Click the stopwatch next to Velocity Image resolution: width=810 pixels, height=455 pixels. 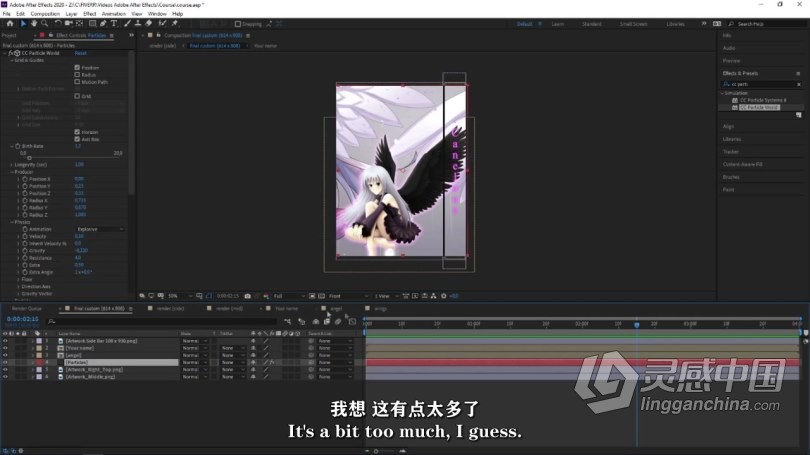25,236
